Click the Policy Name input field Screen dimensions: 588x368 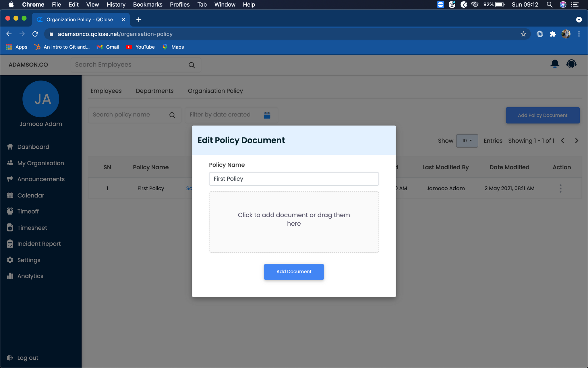pyautogui.click(x=294, y=179)
